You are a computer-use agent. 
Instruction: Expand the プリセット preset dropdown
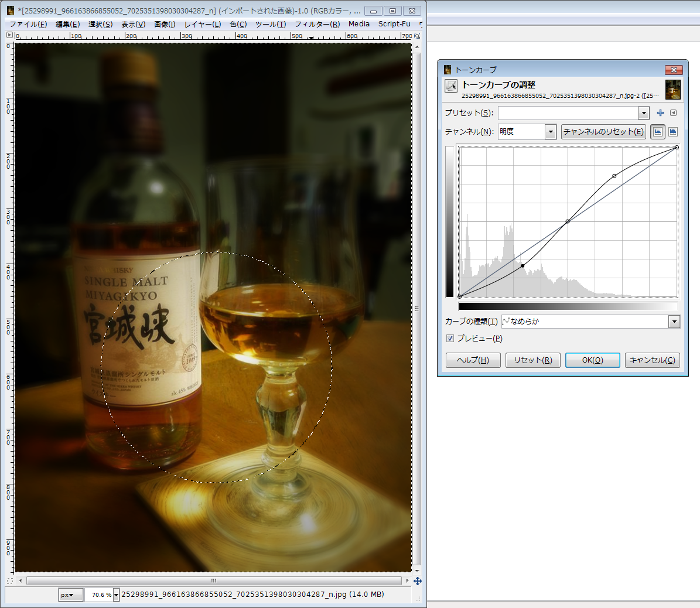(644, 113)
